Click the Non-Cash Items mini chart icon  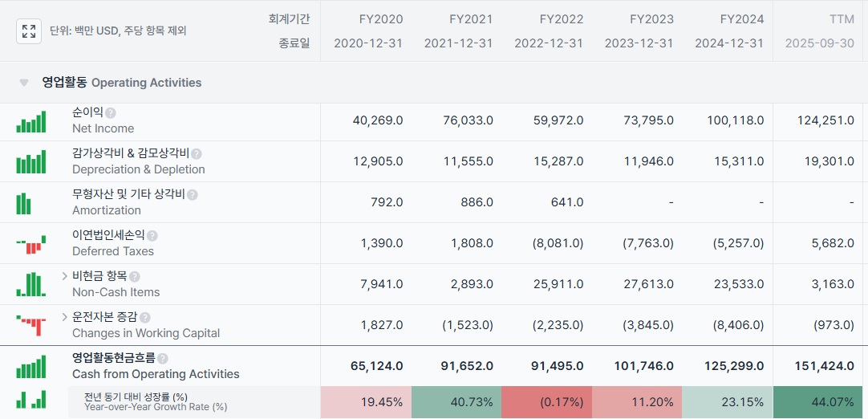point(31,285)
